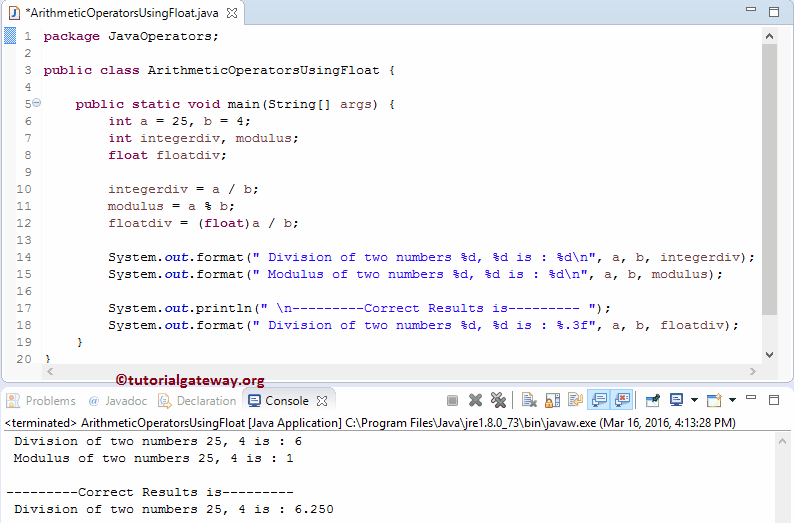Select ArithmeticOperatorsUsingFloat.java editor tab

pyautogui.click(x=122, y=13)
